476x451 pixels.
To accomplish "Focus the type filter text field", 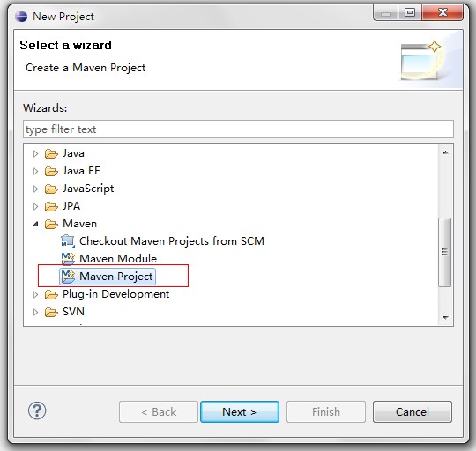I will pyautogui.click(x=238, y=129).
